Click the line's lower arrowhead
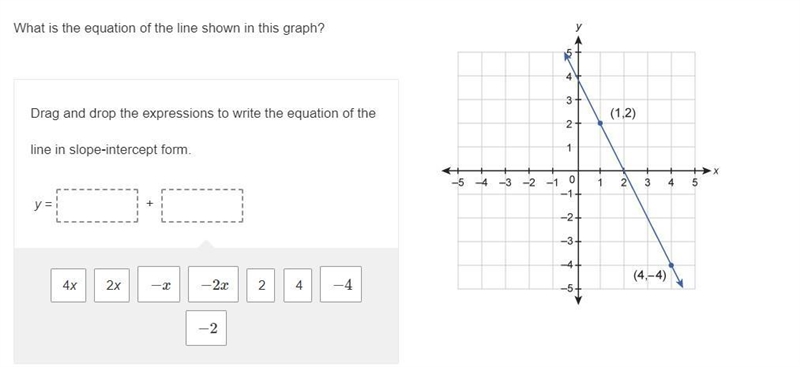800x367 pixels. (679, 282)
